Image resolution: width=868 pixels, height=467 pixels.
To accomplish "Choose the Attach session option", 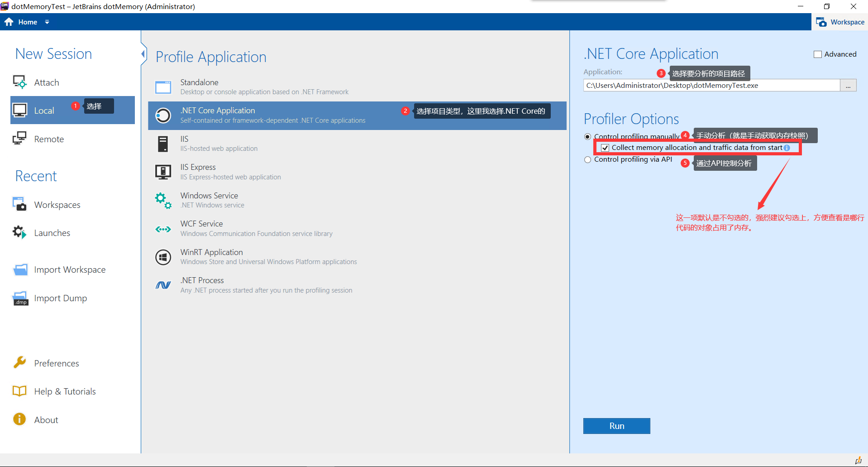I will (47, 82).
